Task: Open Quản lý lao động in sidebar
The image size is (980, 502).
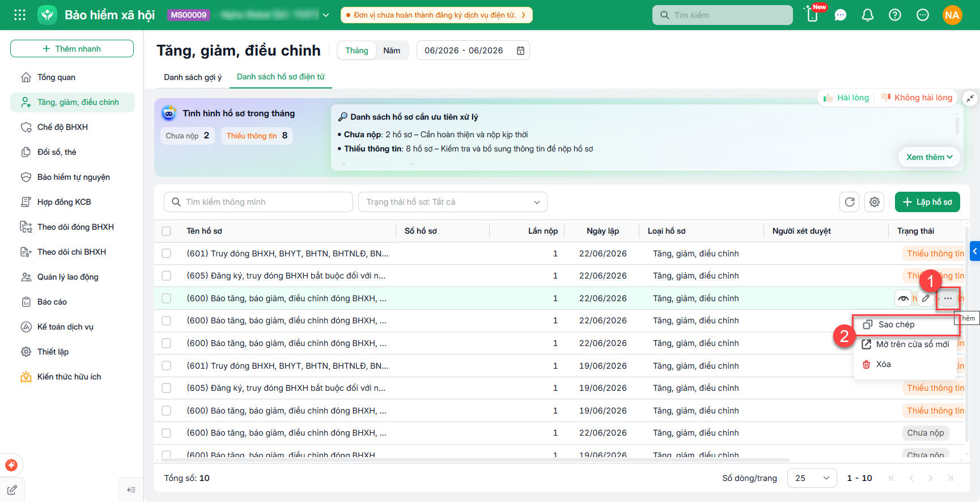Action: (73, 277)
